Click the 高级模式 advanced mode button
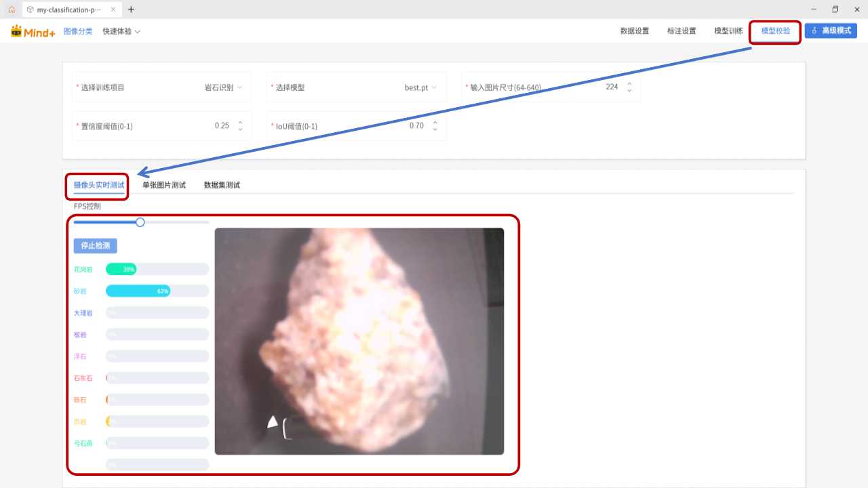868x488 pixels. coord(831,30)
